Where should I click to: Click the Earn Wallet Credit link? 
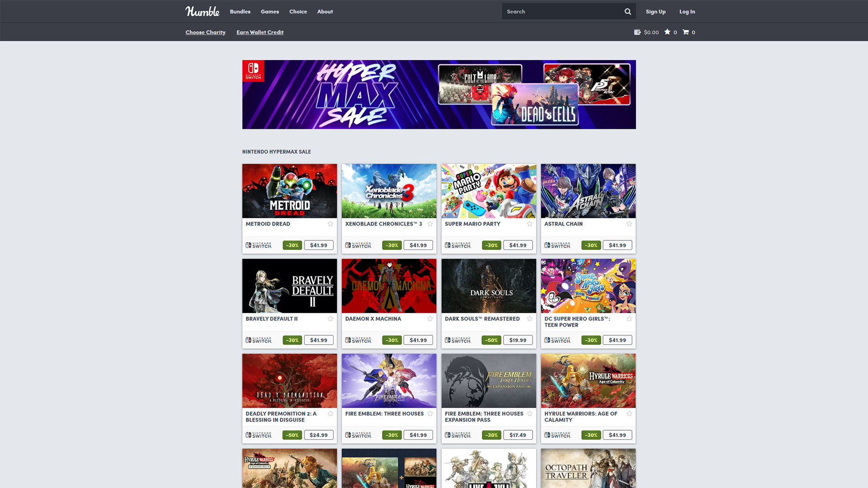[260, 32]
